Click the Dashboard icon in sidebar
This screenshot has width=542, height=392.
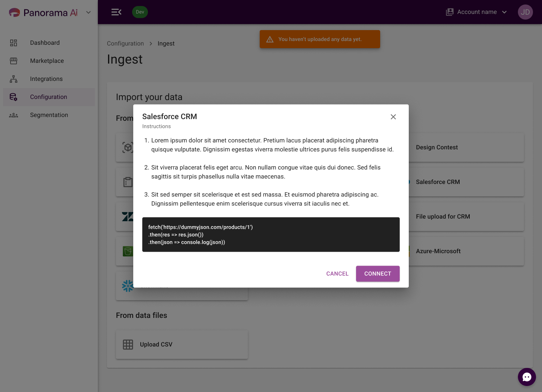14,43
